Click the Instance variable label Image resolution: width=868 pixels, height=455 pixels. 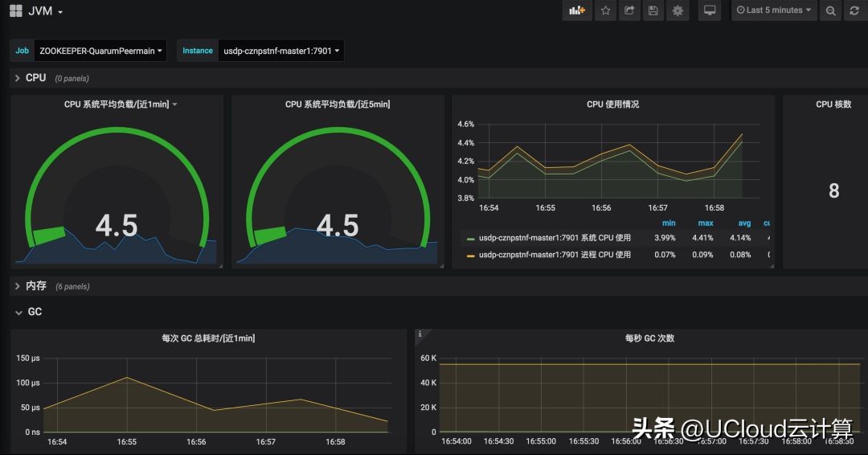[x=198, y=51]
